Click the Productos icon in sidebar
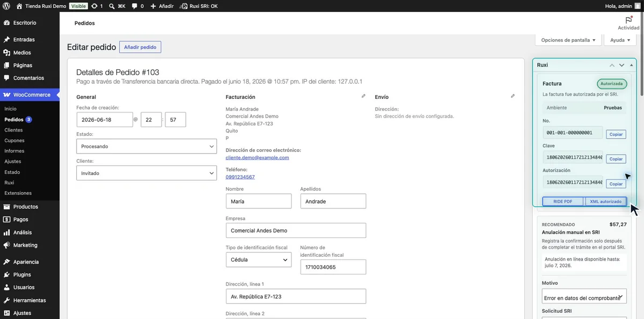The image size is (644, 319). pos(6,207)
